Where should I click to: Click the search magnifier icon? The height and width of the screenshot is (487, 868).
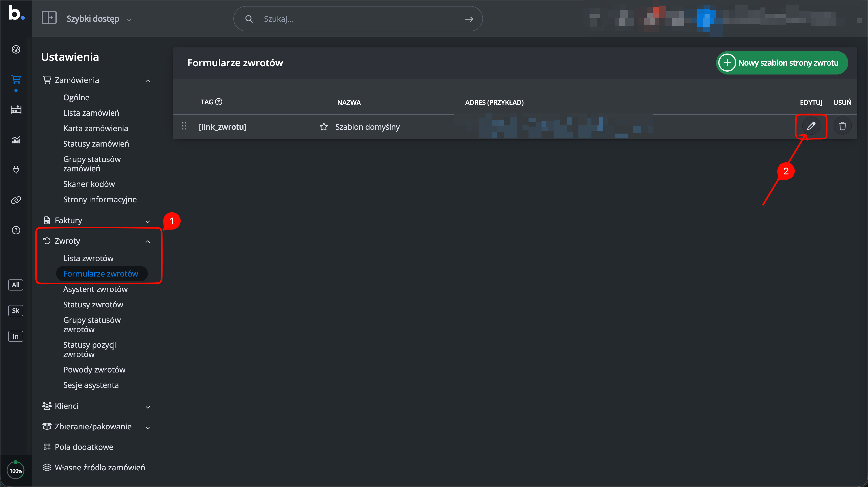pyautogui.click(x=249, y=19)
